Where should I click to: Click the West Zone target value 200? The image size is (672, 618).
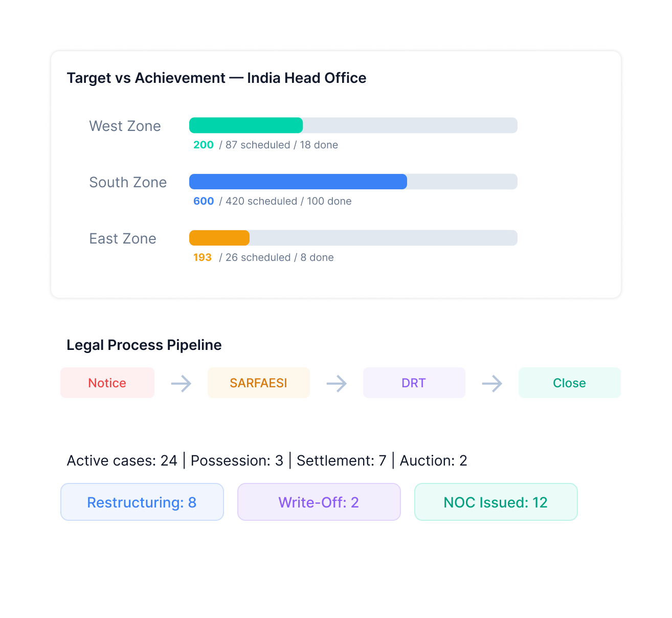(x=204, y=145)
